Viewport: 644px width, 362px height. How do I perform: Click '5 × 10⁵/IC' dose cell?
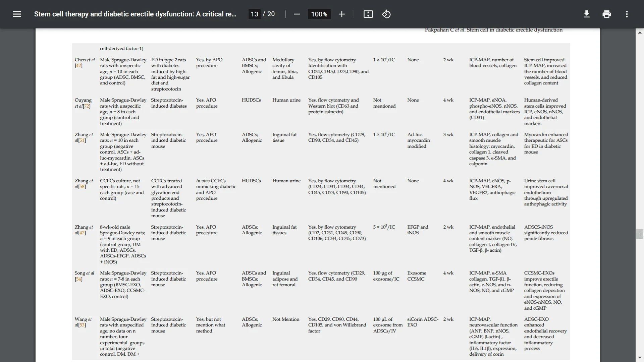point(384,227)
